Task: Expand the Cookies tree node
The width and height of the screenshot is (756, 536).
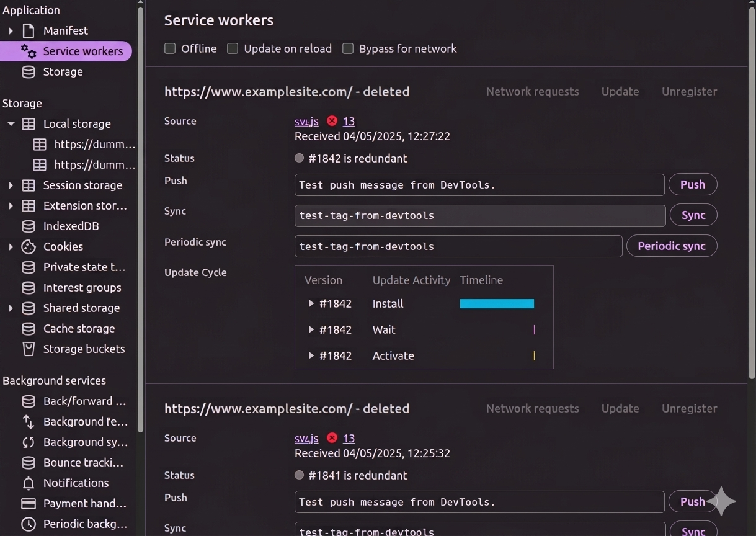Action: click(11, 246)
